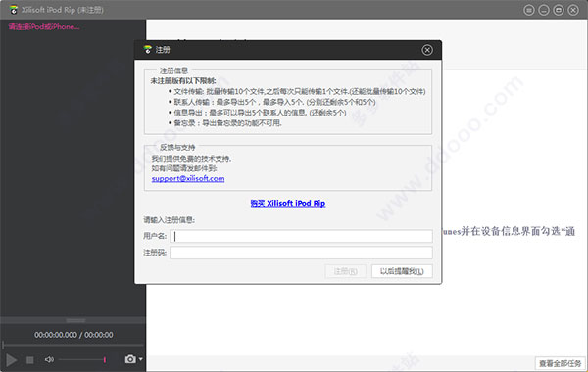Focus the 注册码 input field
This screenshot has height=372, width=588.
click(x=301, y=253)
